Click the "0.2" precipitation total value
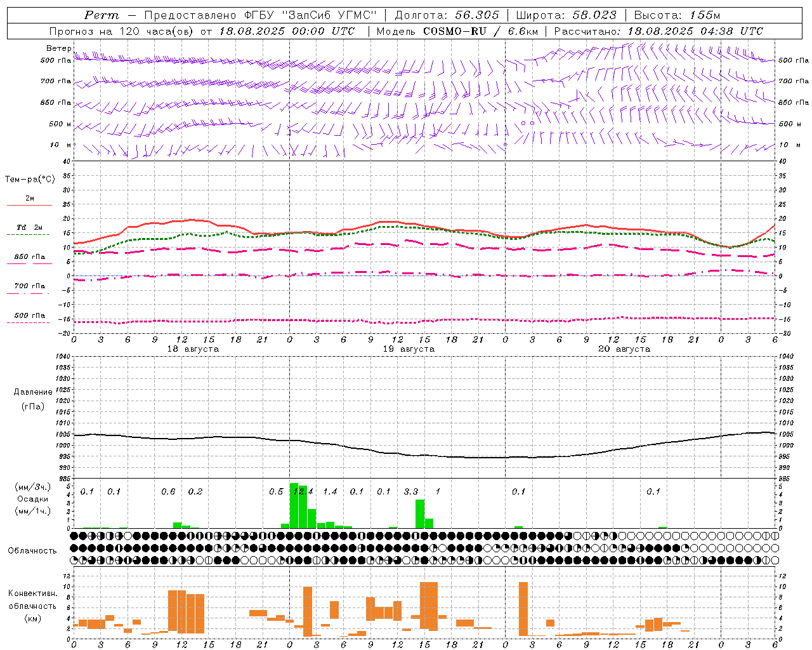812x650 pixels. click(195, 491)
